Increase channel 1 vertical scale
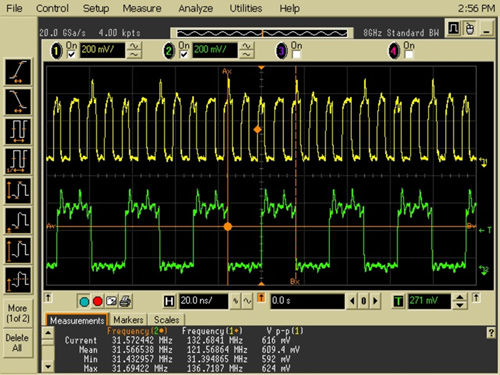Screen dimensions: 500x375 click(x=134, y=46)
